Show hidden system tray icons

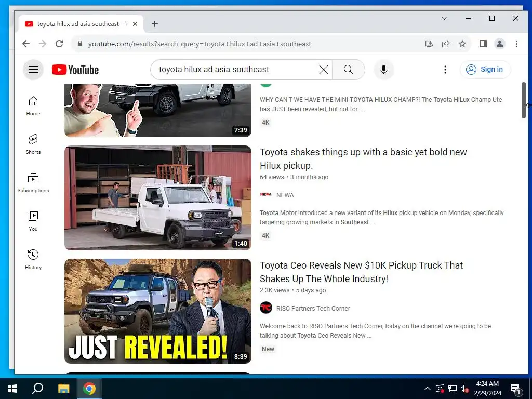tap(427, 389)
